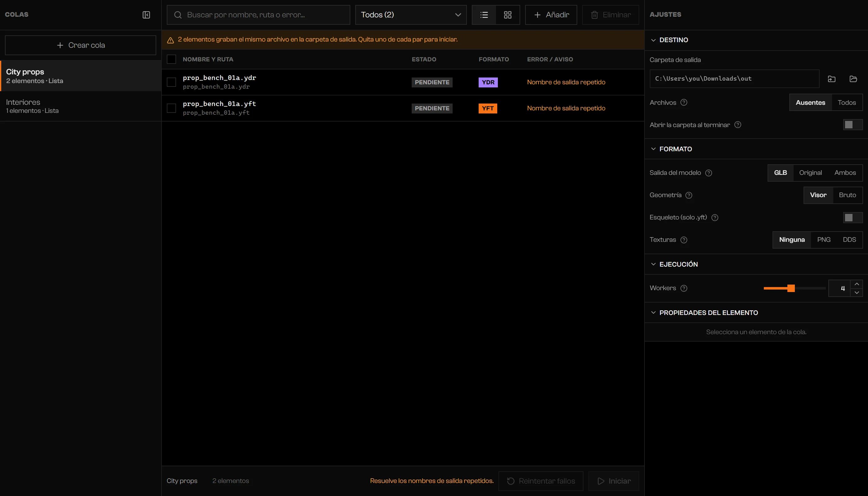
Task: Collapse the DESTINO section
Action: click(x=669, y=40)
